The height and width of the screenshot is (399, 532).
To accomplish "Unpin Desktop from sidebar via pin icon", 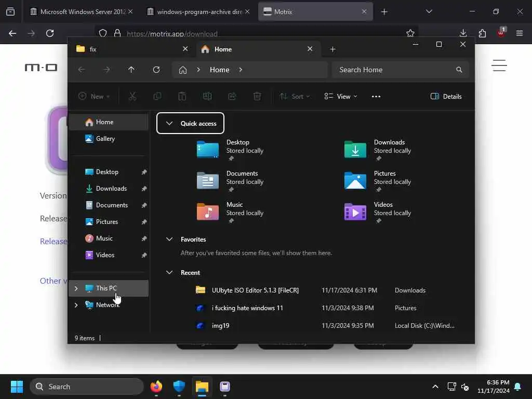I will pyautogui.click(x=144, y=172).
